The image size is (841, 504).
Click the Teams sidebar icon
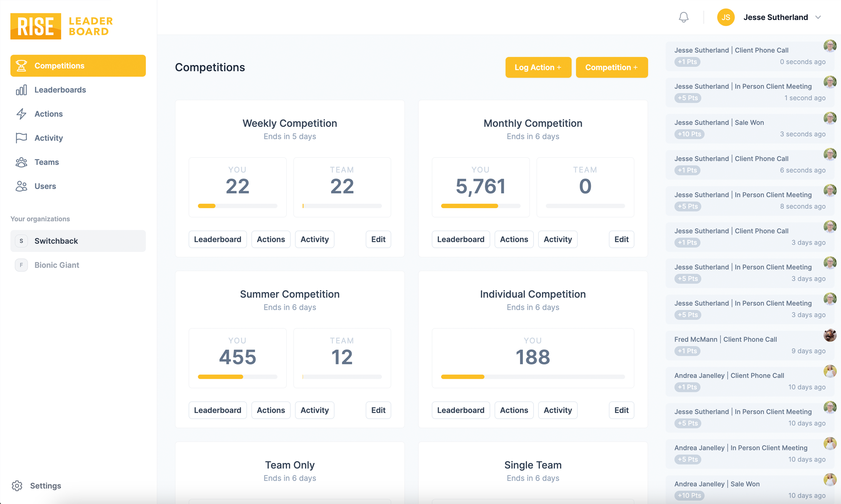[x=21, y=161]
